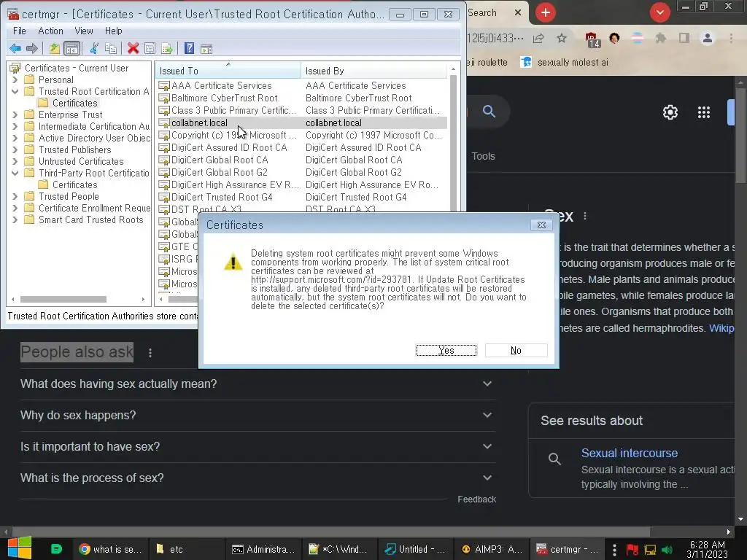Click the Export List icon
The height and width of the screenshot is (560, 747).
coord(167,48)
